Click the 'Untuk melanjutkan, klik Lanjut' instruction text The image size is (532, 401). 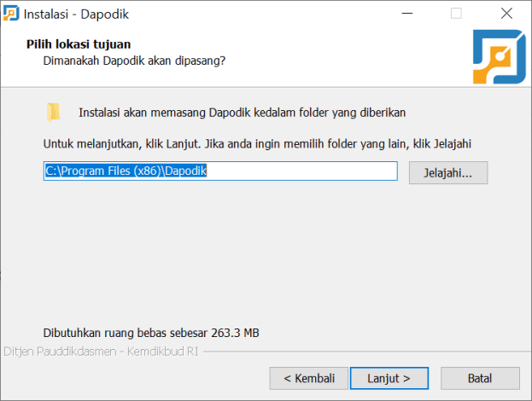[257, 143]
